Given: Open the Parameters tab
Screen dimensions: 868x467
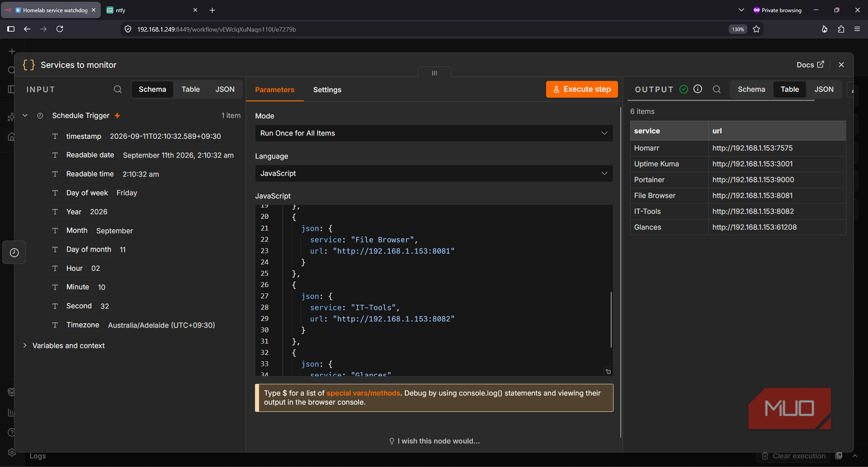Looking at the screenshot, I should click(x=275, y=90).
